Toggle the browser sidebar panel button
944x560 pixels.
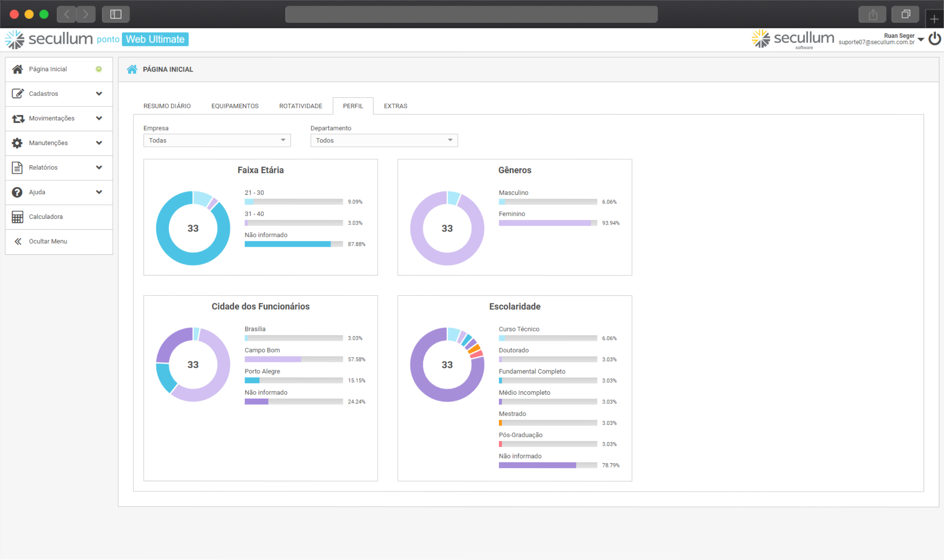[x=116, y=14]
